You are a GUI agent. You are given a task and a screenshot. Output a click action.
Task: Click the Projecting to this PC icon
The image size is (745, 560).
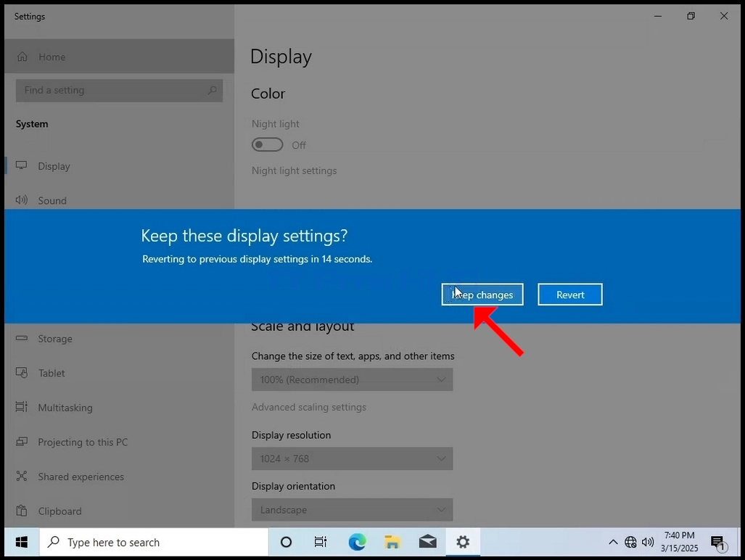click(21, 442)
